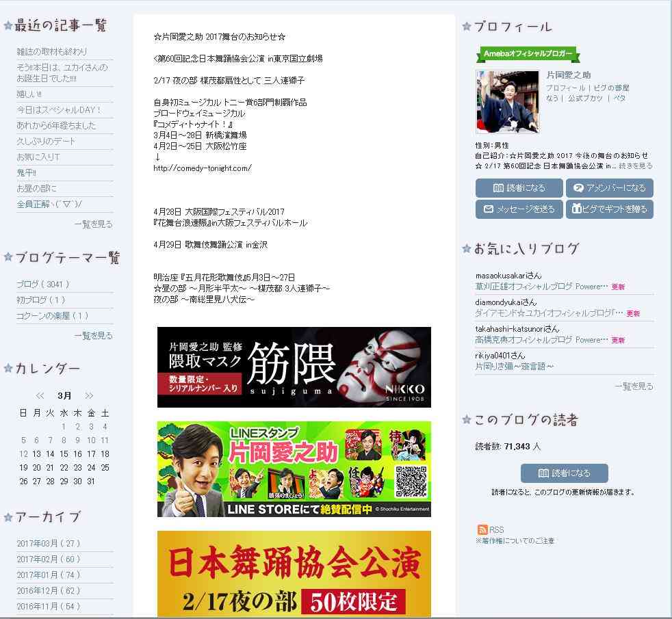Click the orange RSS feed icon
672x619 pixels.
[482, 529]
